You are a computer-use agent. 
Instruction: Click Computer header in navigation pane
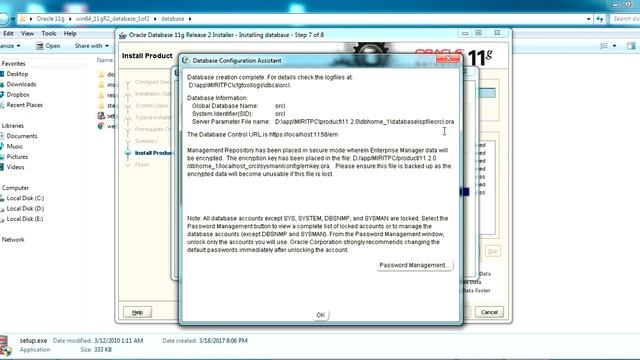pyautogui.click(x=15, y=188)
